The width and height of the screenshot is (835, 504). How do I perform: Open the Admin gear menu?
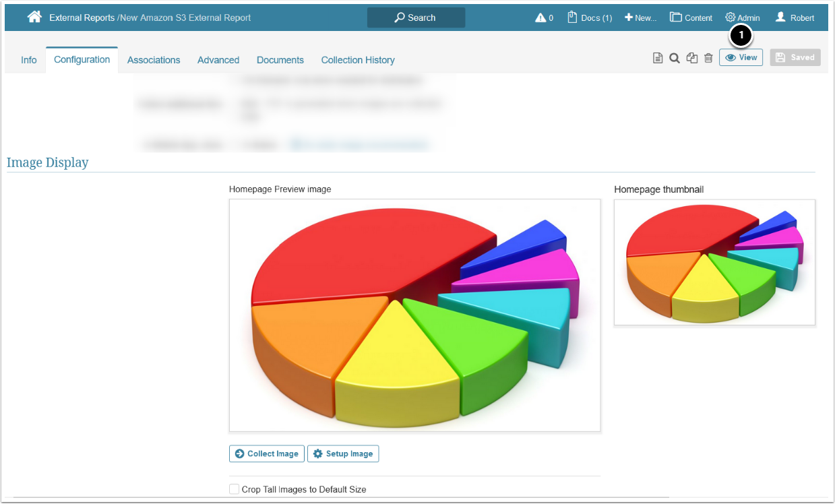point(742,18)
